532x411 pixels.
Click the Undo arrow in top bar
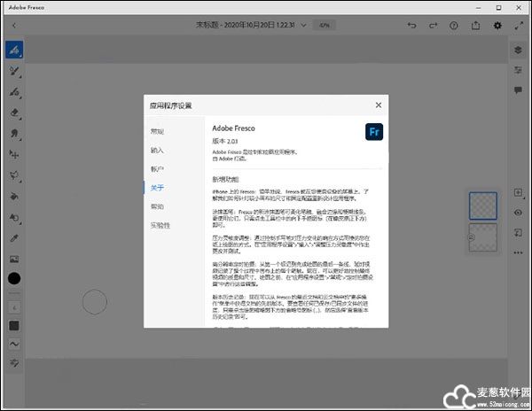pyautogui.click(x=411, y=25)
